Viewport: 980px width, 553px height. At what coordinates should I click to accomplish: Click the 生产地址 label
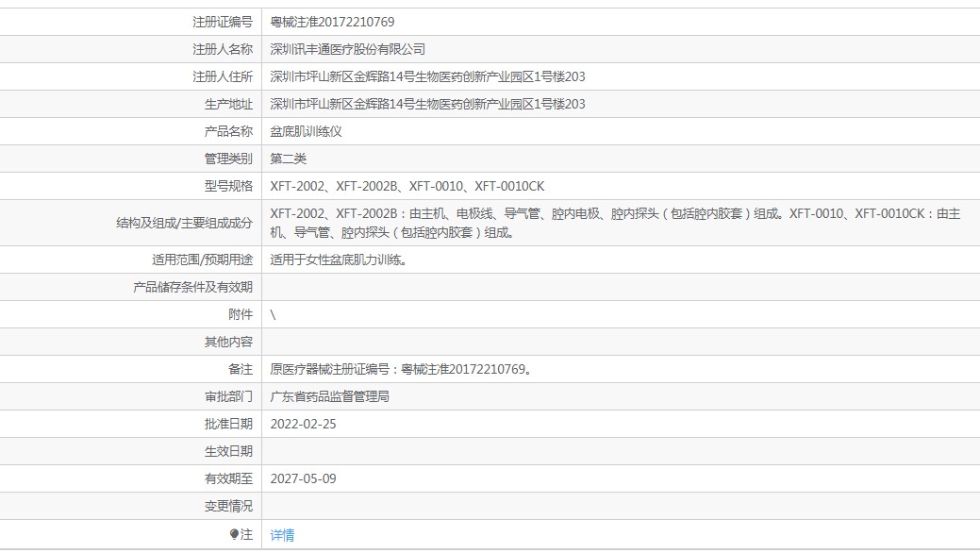229,104
